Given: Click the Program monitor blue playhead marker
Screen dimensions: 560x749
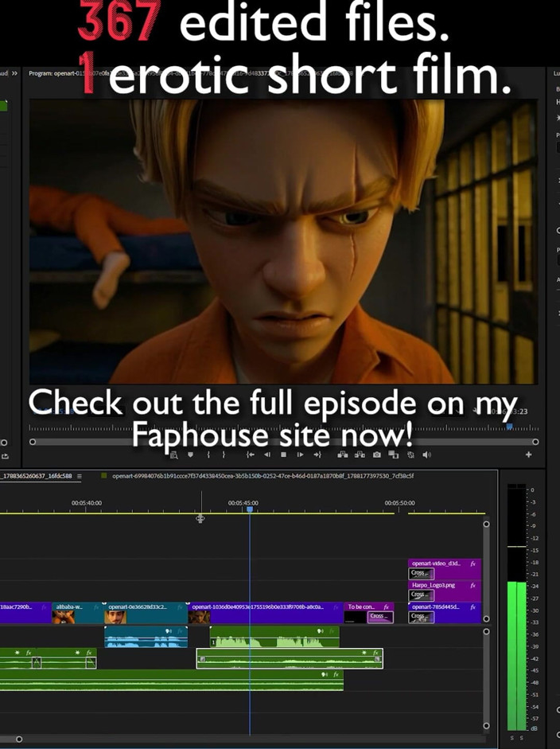Looking at the screenshot, I should [x=509, y=427].
